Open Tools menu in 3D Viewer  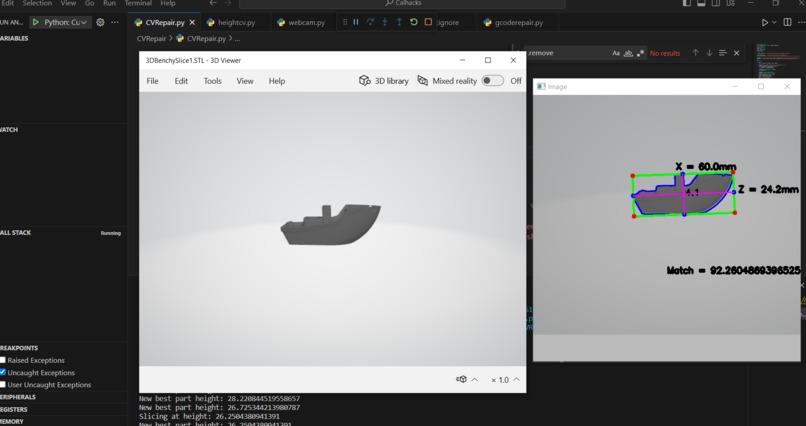click(212, 81)
